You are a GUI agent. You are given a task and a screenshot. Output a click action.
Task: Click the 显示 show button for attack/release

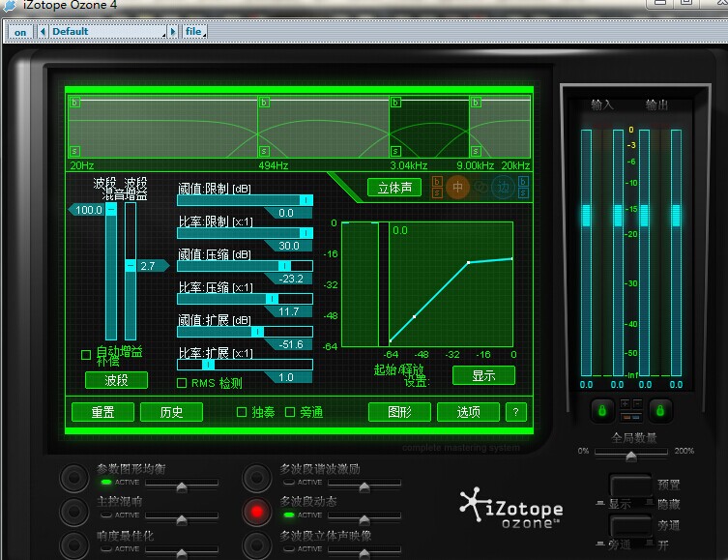tap(483, 375)
